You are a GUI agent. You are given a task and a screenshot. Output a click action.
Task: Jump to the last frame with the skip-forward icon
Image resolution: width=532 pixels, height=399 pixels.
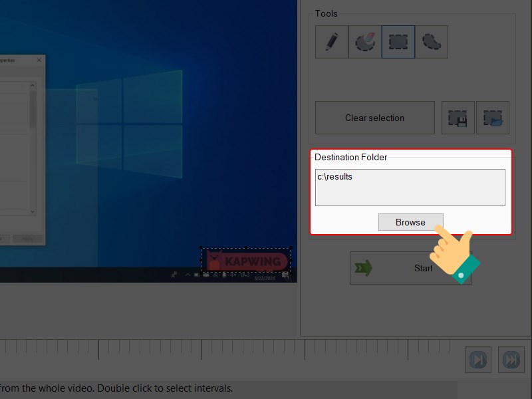[x=509, y=359]
